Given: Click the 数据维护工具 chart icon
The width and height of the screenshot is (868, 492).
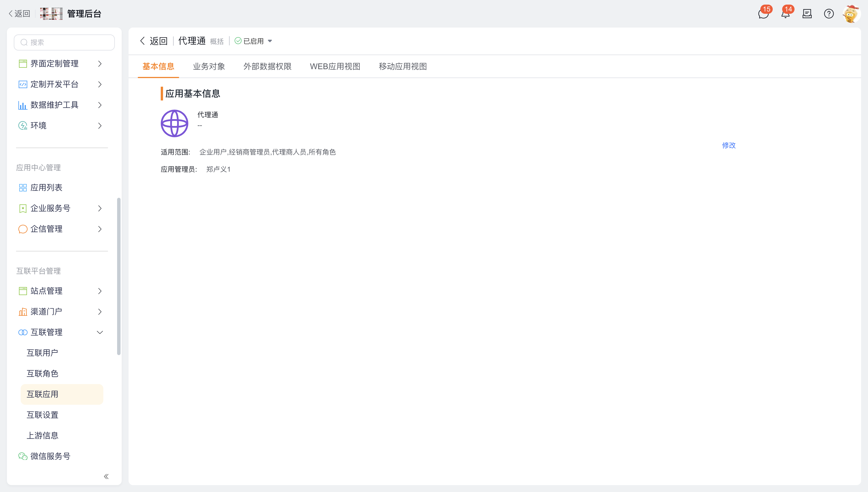Looking at the screenshot, I should coord(23,105).
